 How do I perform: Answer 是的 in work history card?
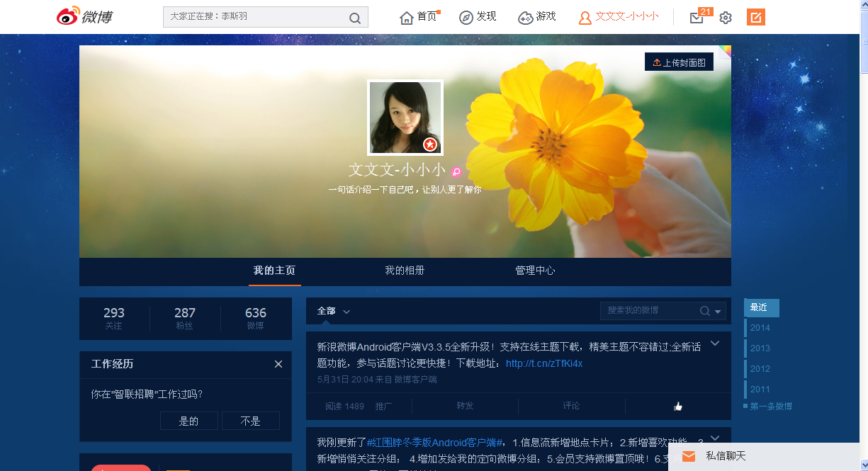coord(189,421)
